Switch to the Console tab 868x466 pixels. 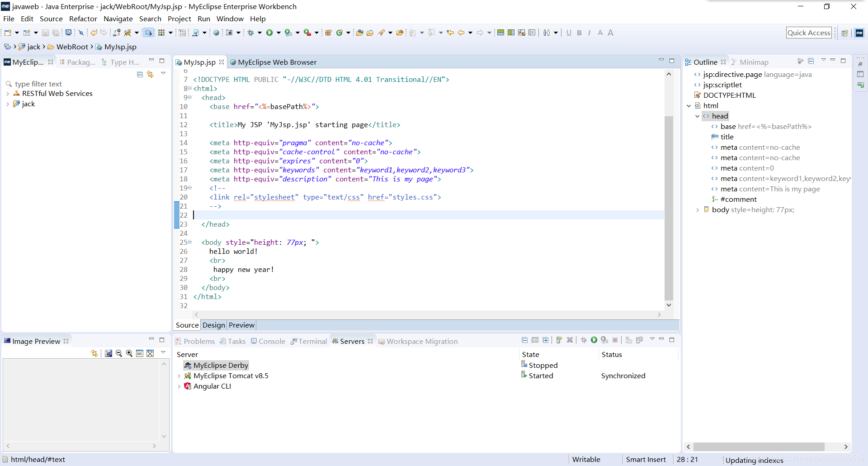tap(268, 342)
